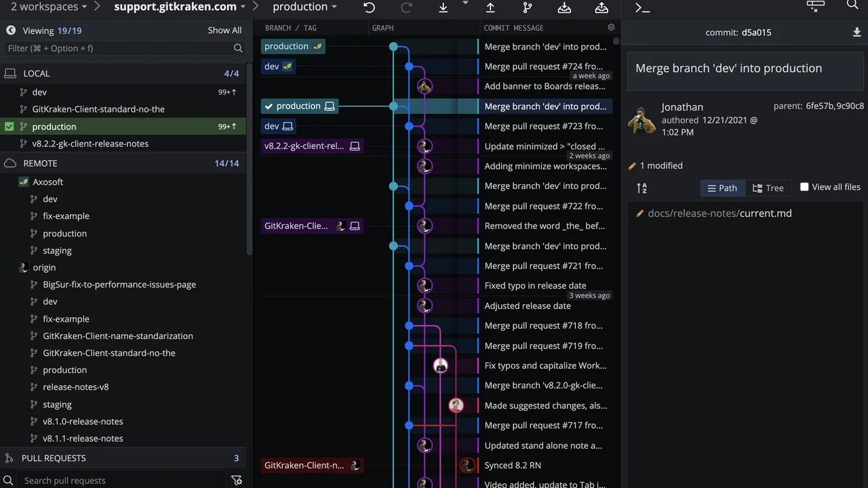
Task: Expand the PULL REQUESTS section
Action: point(123,458)
